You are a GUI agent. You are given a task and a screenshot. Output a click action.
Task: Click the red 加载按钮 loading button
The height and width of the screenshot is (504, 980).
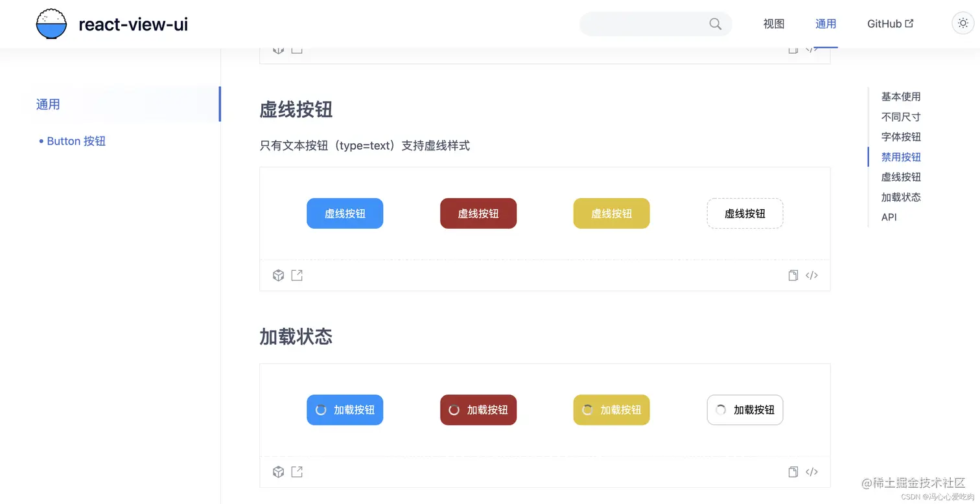click(478, 409)
